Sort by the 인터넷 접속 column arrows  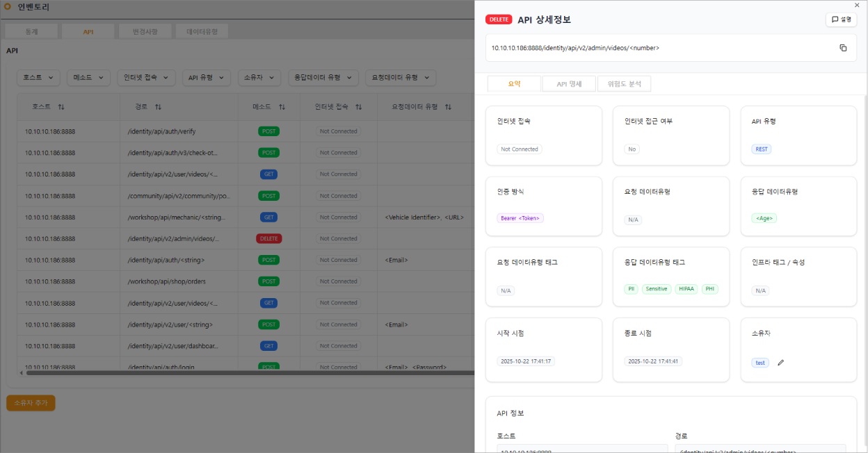pos(359,107)
